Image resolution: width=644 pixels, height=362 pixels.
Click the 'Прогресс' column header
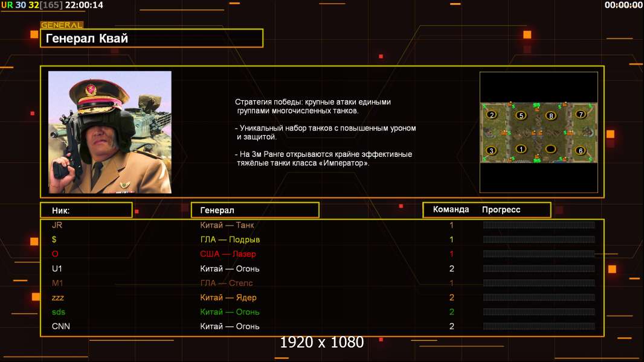(501, 209)
